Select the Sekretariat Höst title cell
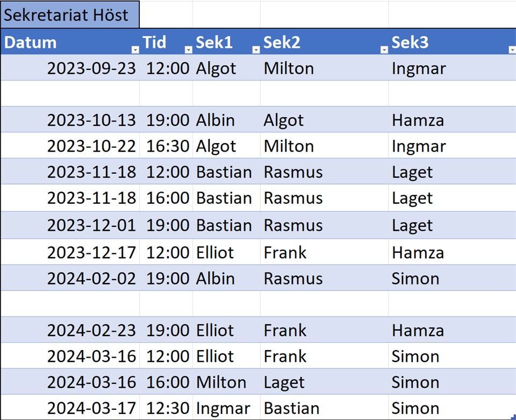This screenshot has height=420, width=516. (69, 15)
